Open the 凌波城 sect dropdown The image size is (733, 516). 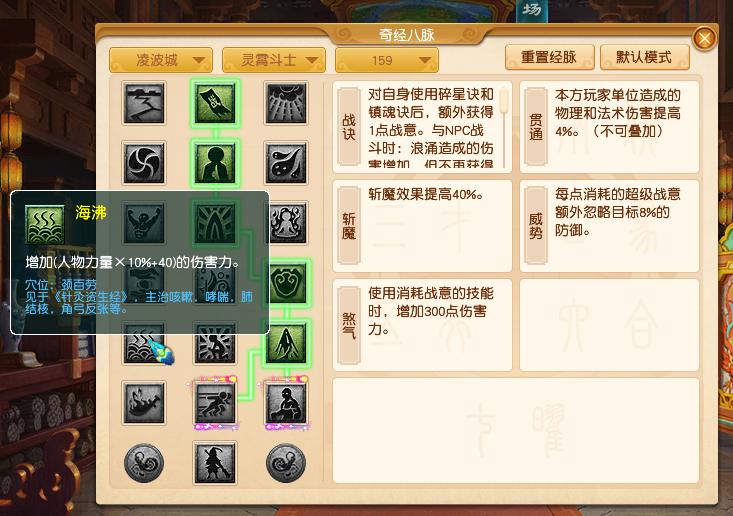pos(160,60)
